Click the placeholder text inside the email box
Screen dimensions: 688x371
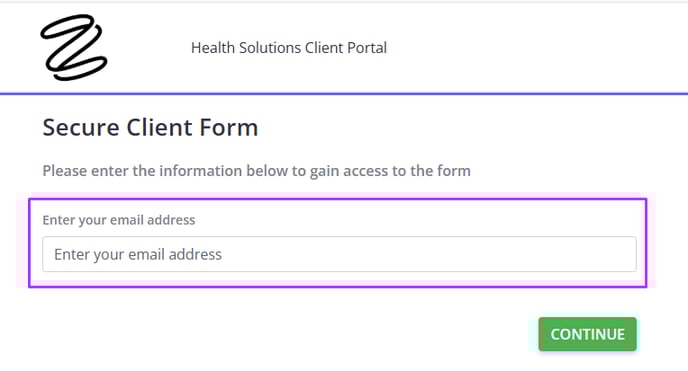138,254
